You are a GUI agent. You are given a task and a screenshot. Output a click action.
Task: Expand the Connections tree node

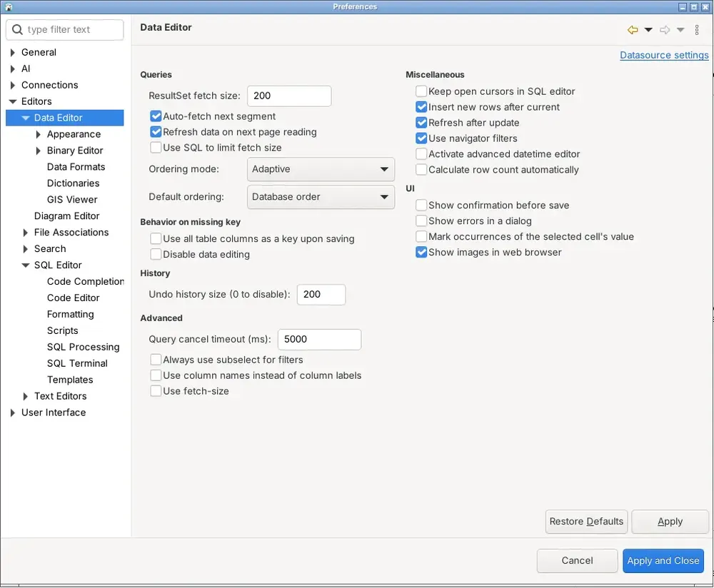(13, 85)
